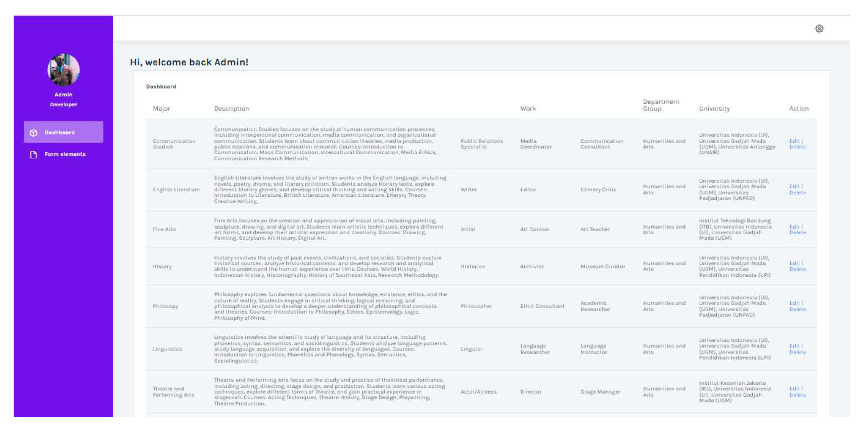Edit the Theatre and Performing Arts row
The image size is (868, 438).
pos(794,389)
